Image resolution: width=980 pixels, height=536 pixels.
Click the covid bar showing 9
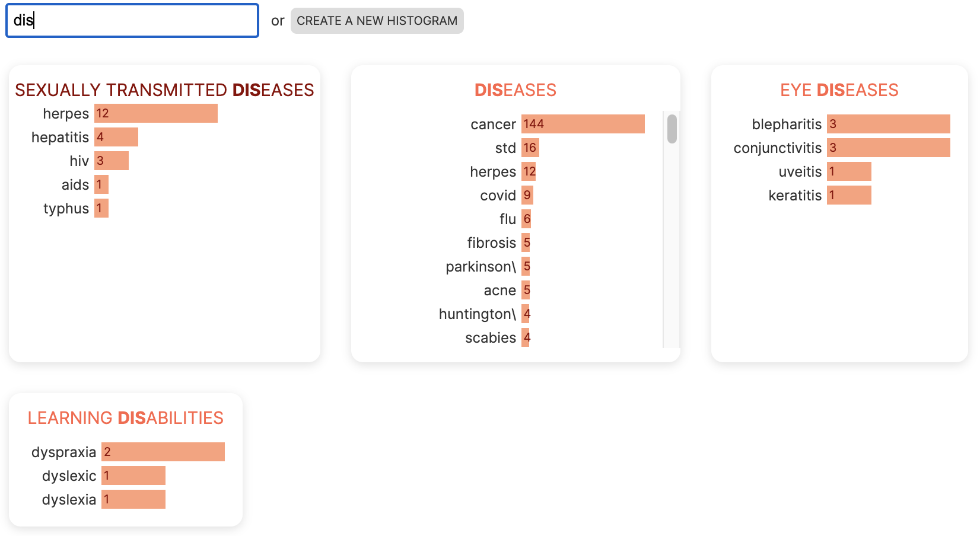click(527, 195)
